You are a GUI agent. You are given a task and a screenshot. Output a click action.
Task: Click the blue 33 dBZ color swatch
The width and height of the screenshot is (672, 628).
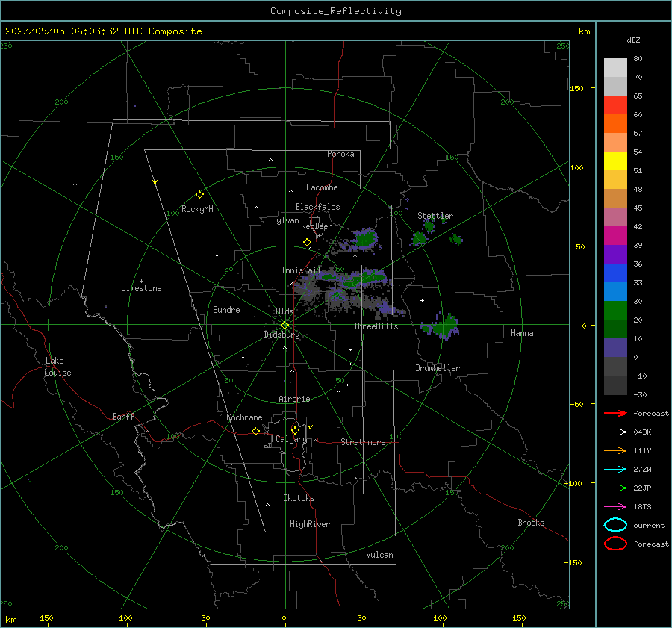[x=615, y=273]
